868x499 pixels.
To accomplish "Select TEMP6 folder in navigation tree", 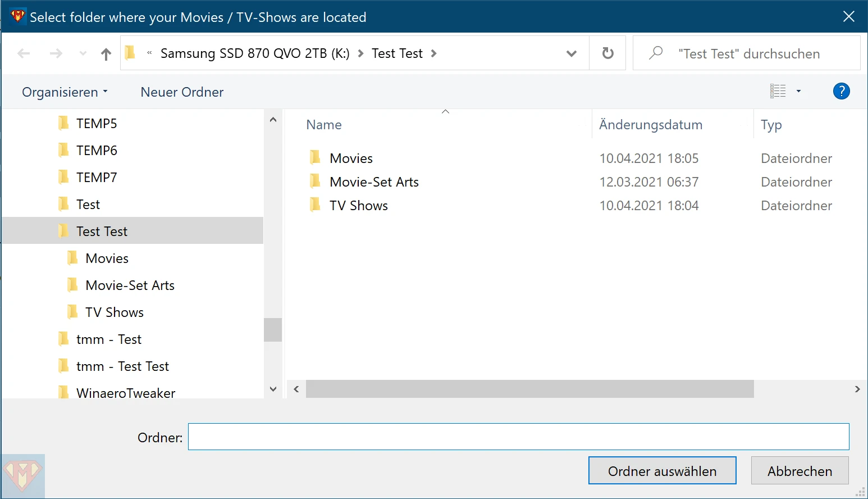I will pyautogui.click(x=97, y=151).
